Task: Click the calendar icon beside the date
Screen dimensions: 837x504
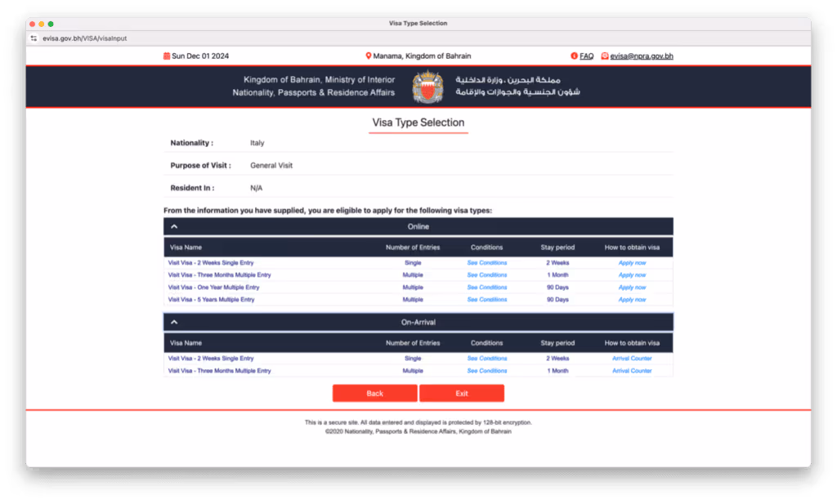Action: [x=167, y=56]
